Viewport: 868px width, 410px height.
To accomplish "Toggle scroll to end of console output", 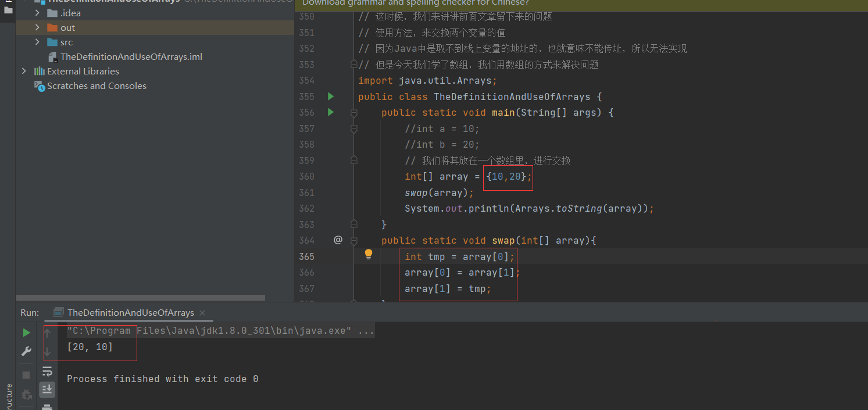I will 48,389.
